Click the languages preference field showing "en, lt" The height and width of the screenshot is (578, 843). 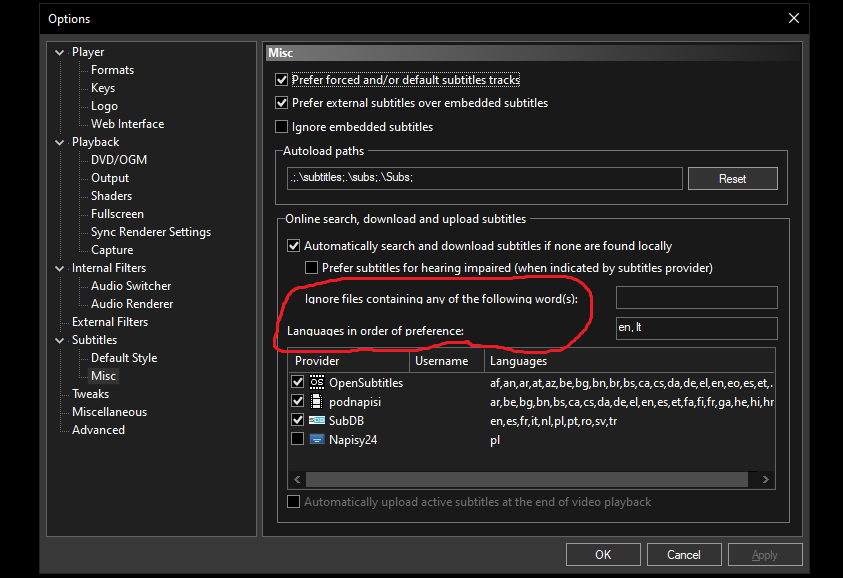pyautogui.click(x=696, y=328)
